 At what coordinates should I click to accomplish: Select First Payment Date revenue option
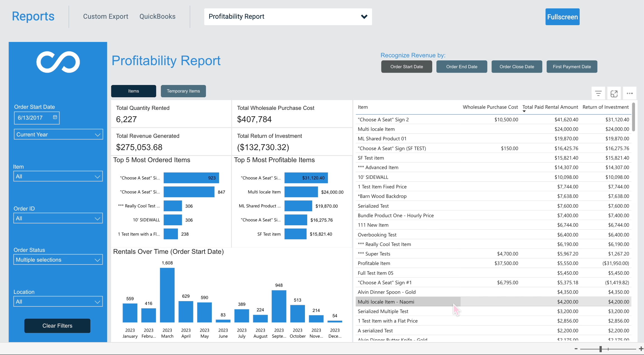click(x=572, y=67)
